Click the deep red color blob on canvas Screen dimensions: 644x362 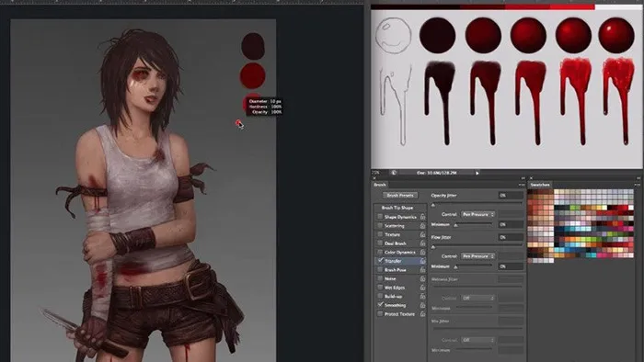(x=253, y=75)
